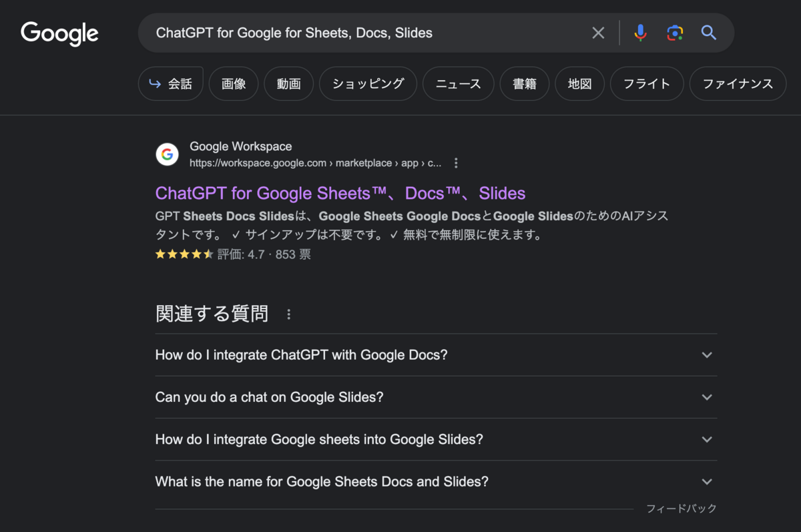801x532 pixels.
Task: Switch to the ショッピング tab
Action: click(368, 83)
